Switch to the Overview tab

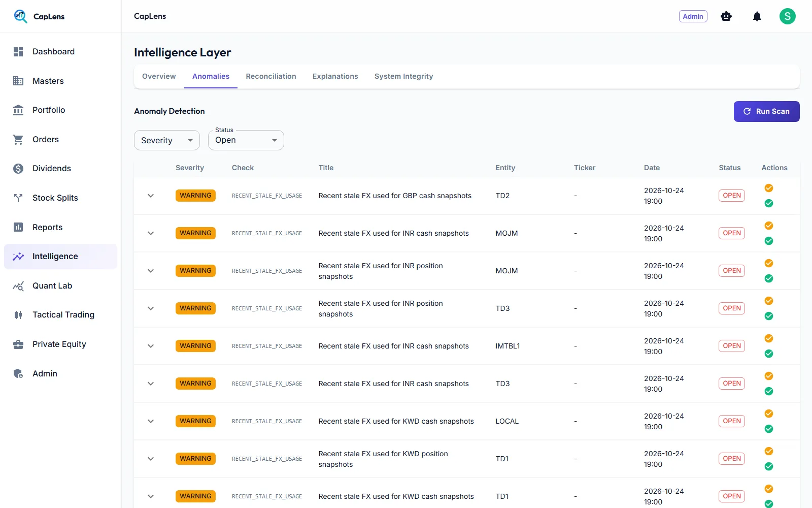point(159,76)
